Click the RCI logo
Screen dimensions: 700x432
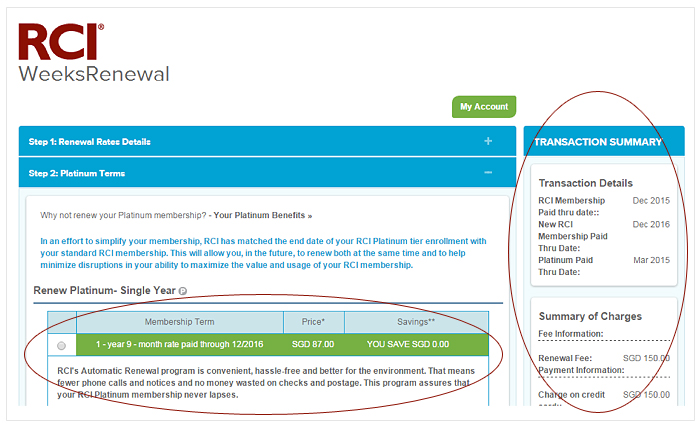(x=61, y=42)
